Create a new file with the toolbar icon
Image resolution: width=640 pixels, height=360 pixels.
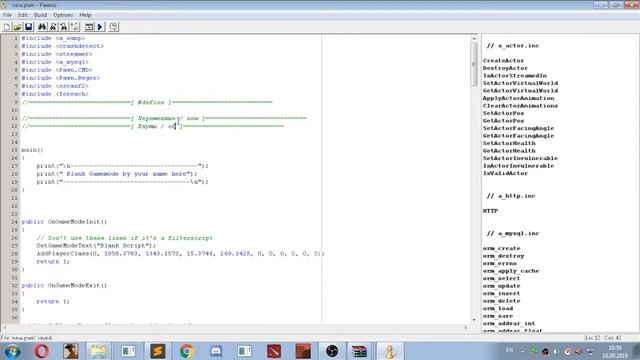(x=7, y=27)
